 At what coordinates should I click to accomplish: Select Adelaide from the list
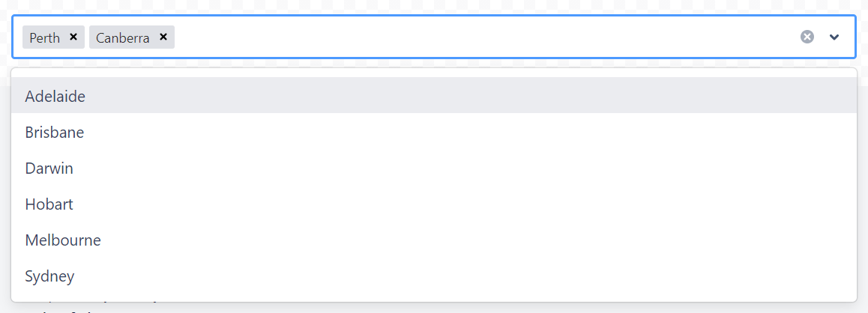[55, 96]
